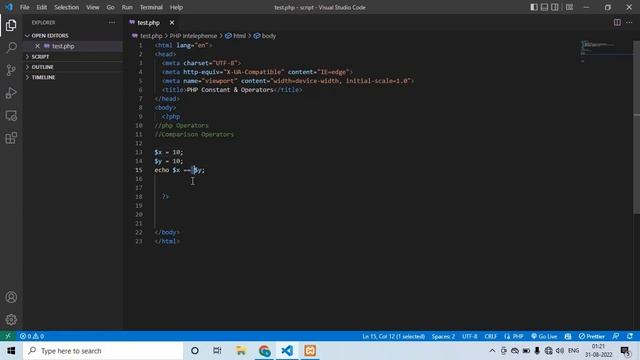Open Windows Action Center notifications
This screenshot has width=640, height=360.
(625, 351)
